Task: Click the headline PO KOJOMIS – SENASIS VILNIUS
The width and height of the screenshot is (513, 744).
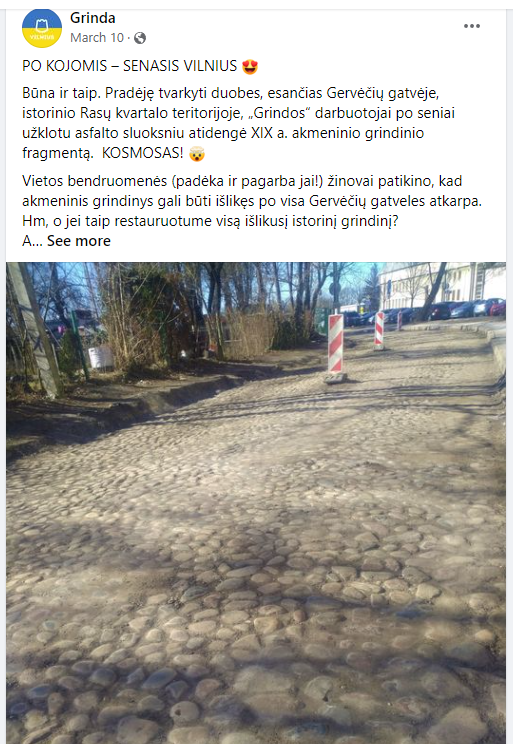Action: [130, 66]
